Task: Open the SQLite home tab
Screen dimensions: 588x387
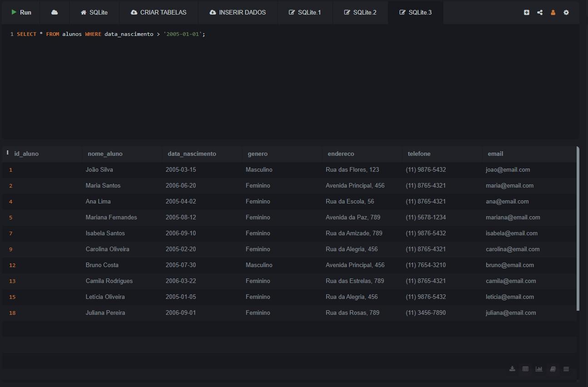Action: (94, 12)
